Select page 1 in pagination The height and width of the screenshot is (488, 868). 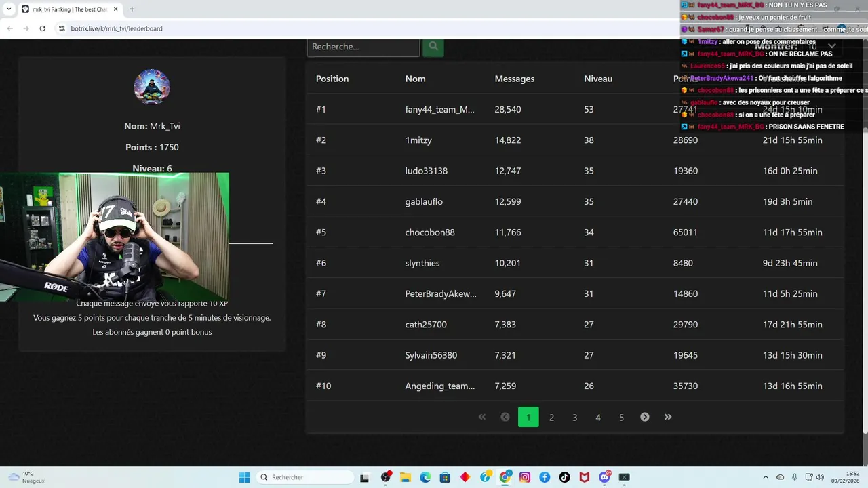pyautogui.click(x=528, y=417)
